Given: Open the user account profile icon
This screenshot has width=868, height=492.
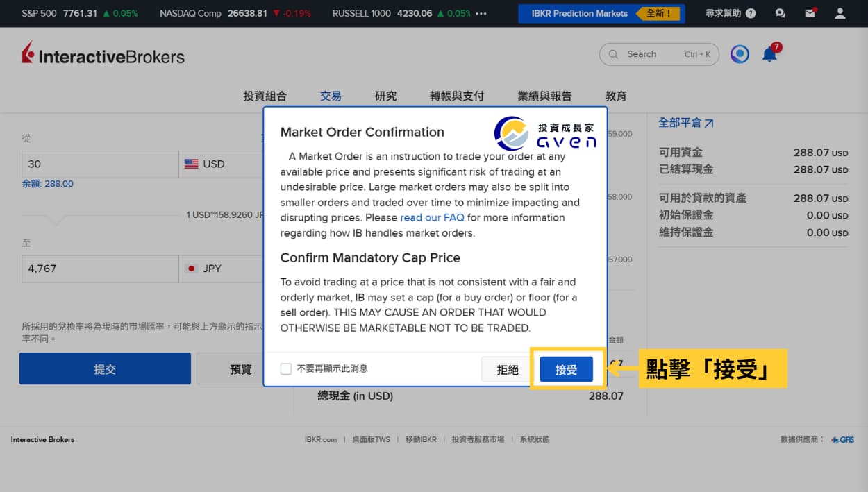Looking at the screenshot, I should tap(840, 13).
